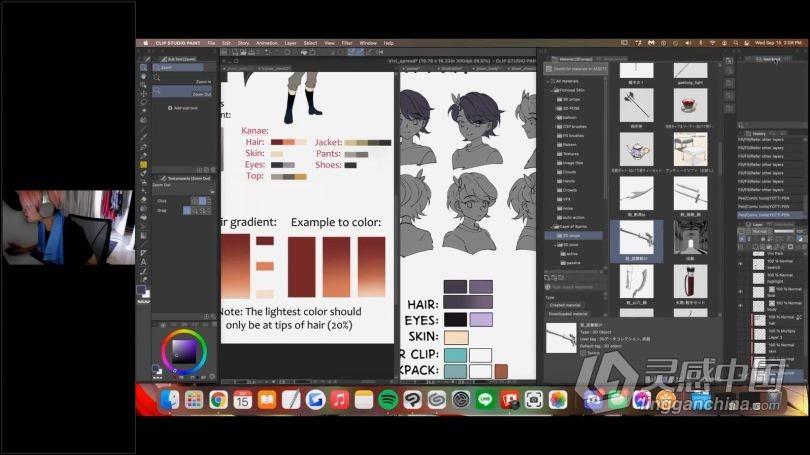Open the Animation menu

pos(267,43)
